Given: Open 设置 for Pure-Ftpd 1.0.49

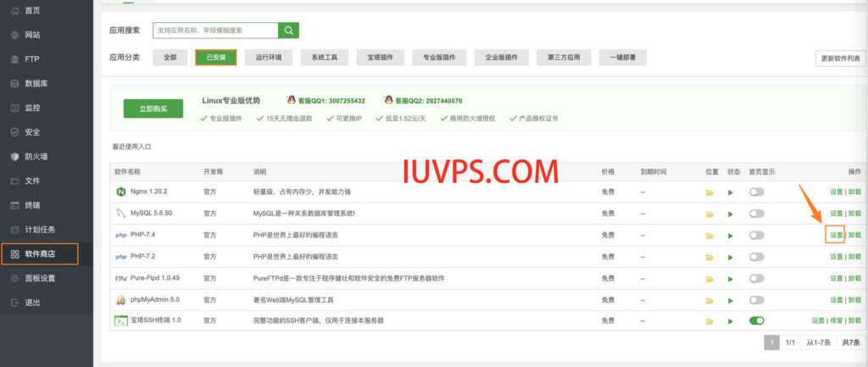Looking at the screenshot, I should 836,279.
